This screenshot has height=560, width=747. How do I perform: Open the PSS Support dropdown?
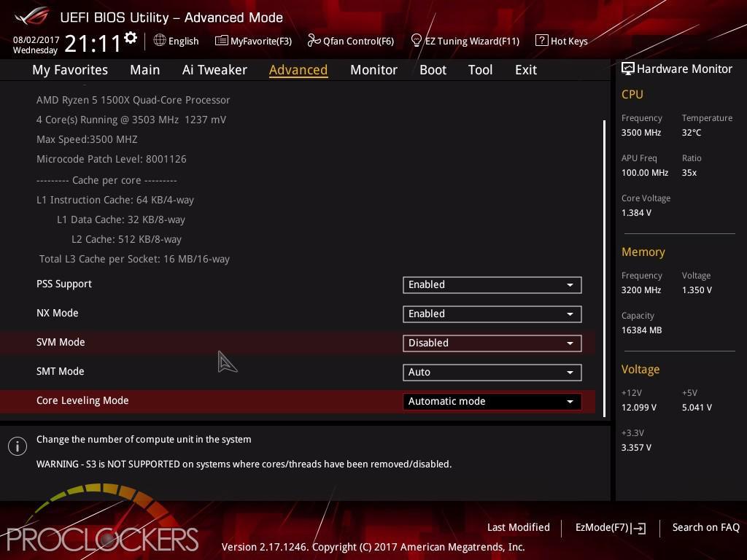(x=492, y=285)
